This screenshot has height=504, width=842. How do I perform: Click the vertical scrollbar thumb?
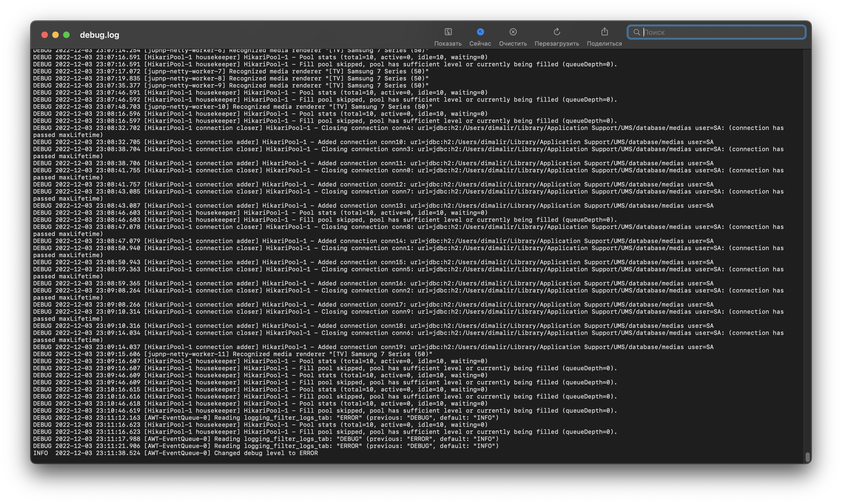tap(807, 457)
